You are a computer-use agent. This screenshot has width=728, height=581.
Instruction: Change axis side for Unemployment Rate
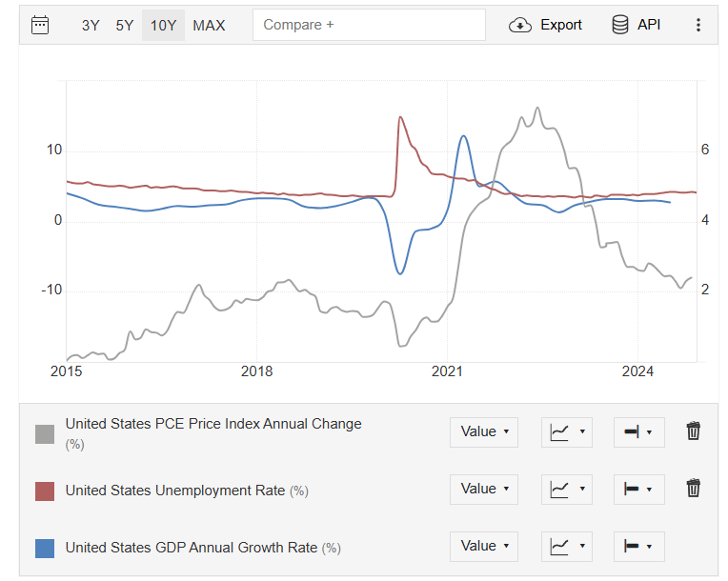click(638, 490)
